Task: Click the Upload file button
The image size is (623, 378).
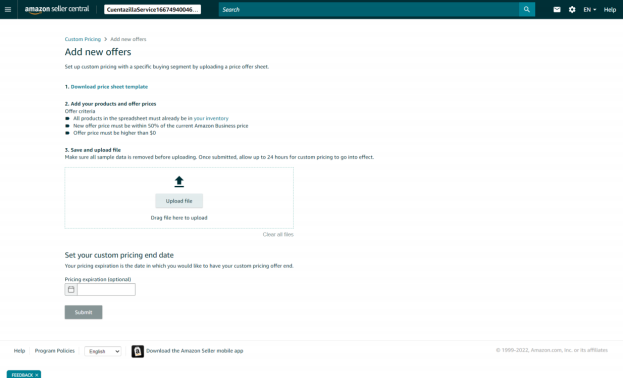Action: [x=179, y=201]
